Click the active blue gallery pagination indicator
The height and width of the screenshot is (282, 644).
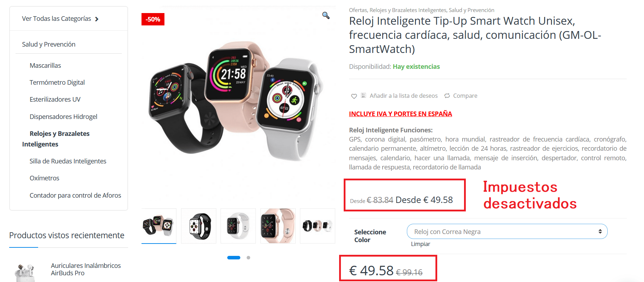tap(234, 258)
